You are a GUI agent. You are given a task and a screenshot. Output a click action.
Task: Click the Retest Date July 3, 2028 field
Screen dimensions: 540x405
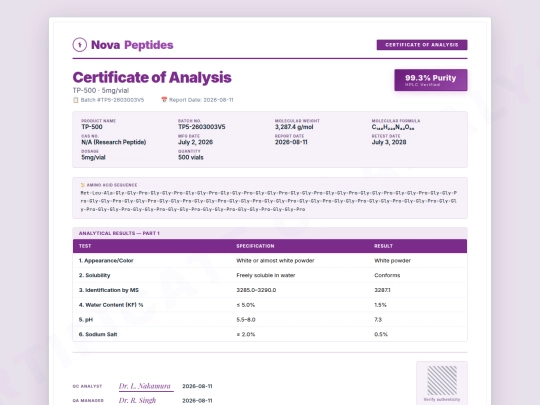[389, 139]
